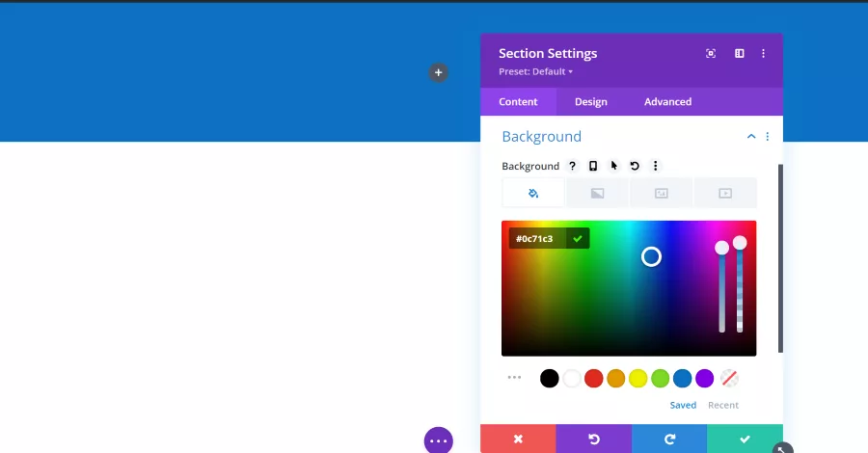Pick the white color swatch
Viewport: 868px width, 453px height.
coord(571,379)
